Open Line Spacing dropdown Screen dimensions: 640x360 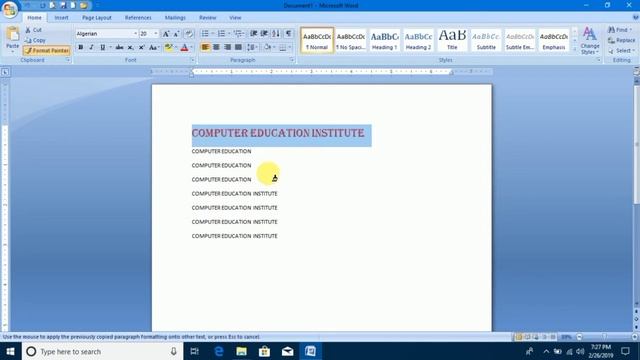(252, 47)
